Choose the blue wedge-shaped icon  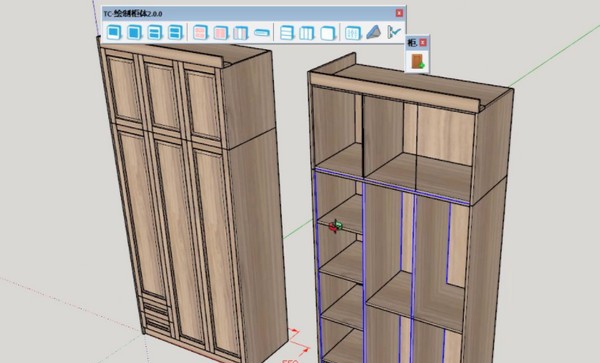[373, 32]
